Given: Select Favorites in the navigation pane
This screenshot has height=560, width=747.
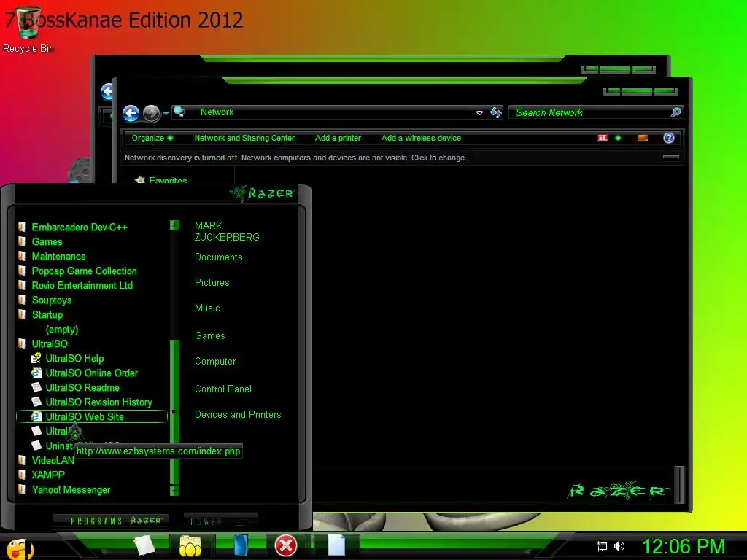Looking at the screenshot, I should pos(168,181).
